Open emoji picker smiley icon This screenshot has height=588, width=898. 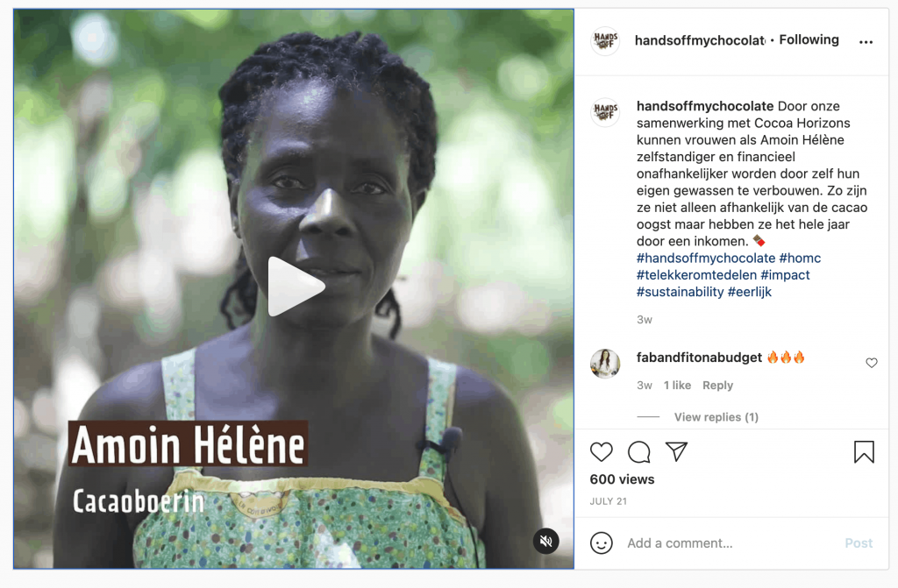(x=602, y=542)
